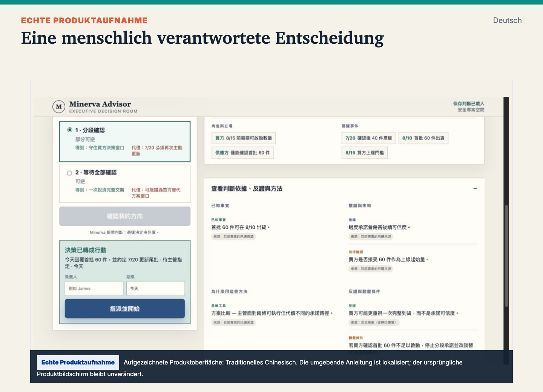The image size is (543, 392).
Task: Click the orange ECHTE PRODUKTAUFNAHME overline
Action: pyautogui.click(x=84, y=21)
